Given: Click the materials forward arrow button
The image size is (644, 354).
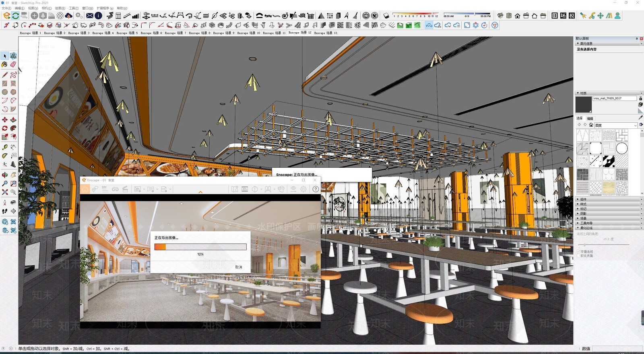Looking at the screenshot, I should (x=585, y=125).
